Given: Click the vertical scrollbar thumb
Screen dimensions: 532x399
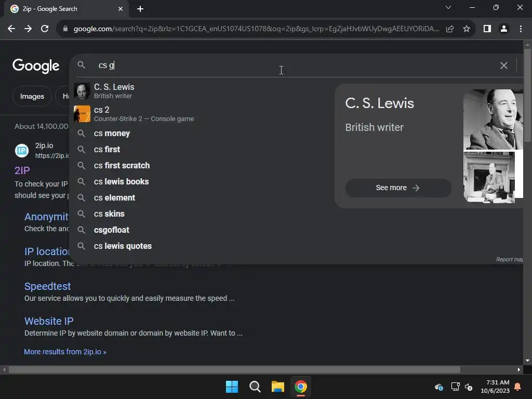Looking at the screenshot, I should pyautogui.click(x=527, y=95).
